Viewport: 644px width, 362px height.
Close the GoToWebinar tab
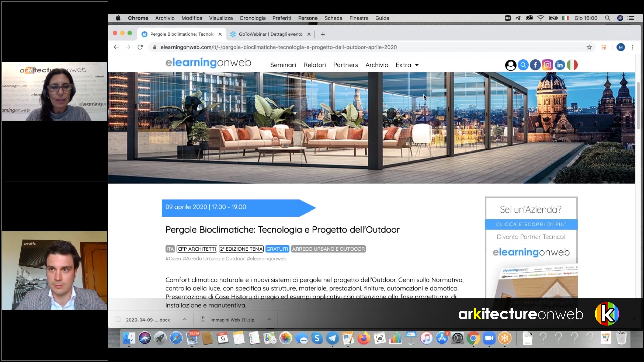(x=309, y=34)
